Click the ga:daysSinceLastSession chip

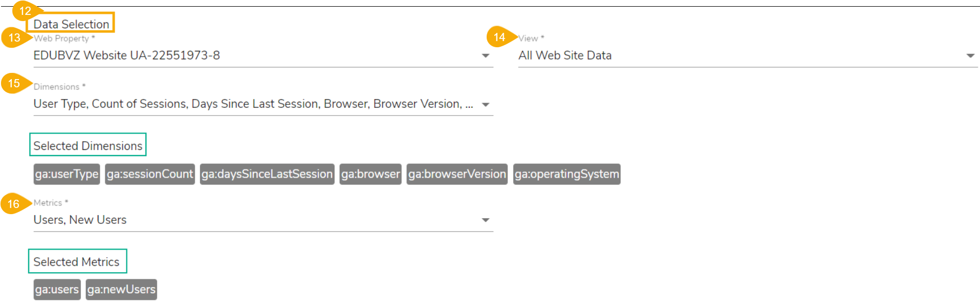click(267, 174)
